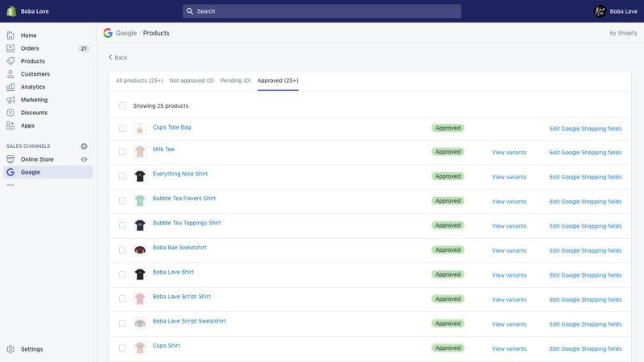Viewport: 644px width, 362px height.
Task: Edit Google Shopping fields for Cups Tote Bag
Action: click(585, 129)
